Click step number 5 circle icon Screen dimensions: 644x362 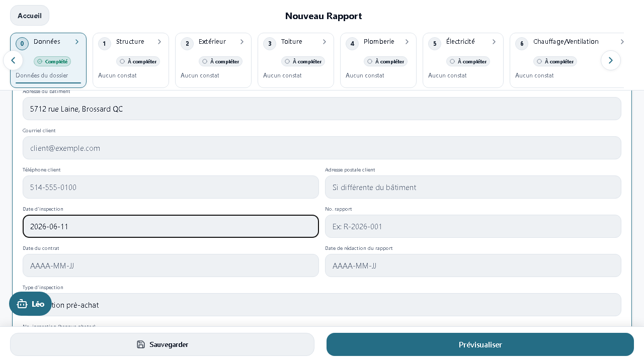[x=435, y=44]
